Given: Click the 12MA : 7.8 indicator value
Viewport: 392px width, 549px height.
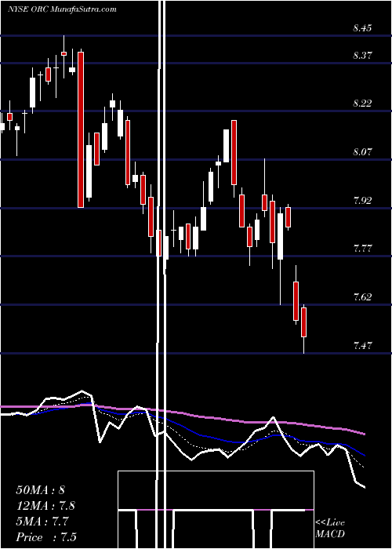Looking at the screenshot, I should 45,506.
